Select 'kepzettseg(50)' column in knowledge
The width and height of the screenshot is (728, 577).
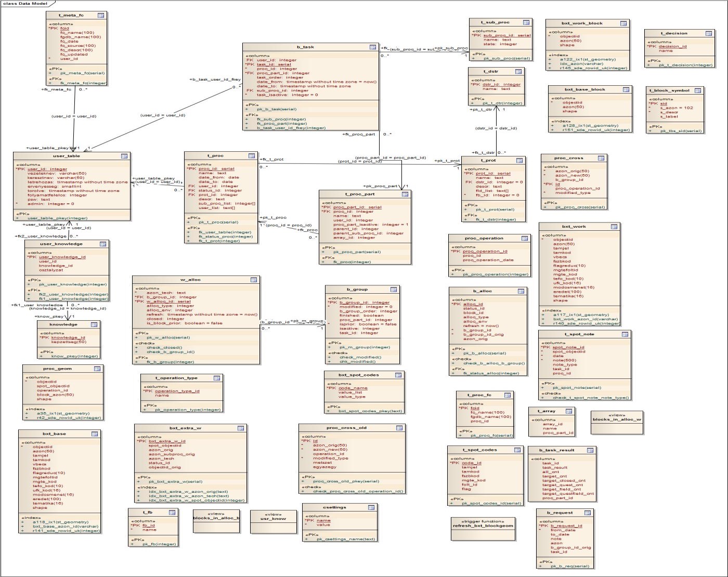pyautogui.click(x=69, y=342)
